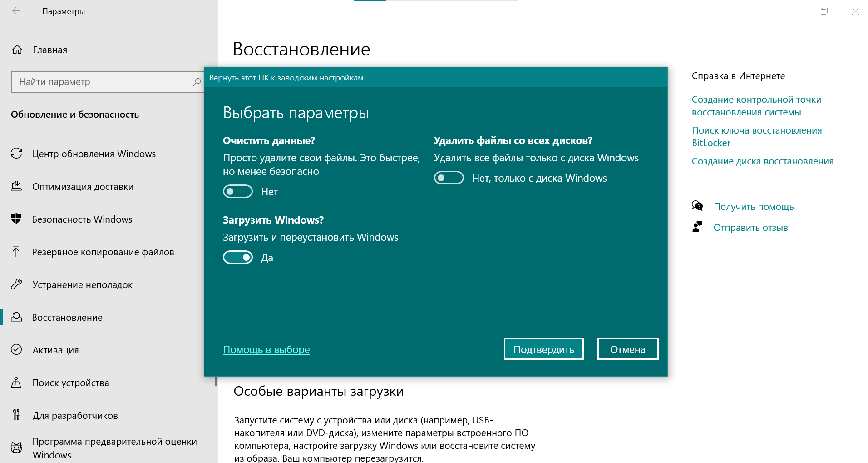Click the Обновление и безопасность header
The image size is (868, 463).
coord(75,115)
